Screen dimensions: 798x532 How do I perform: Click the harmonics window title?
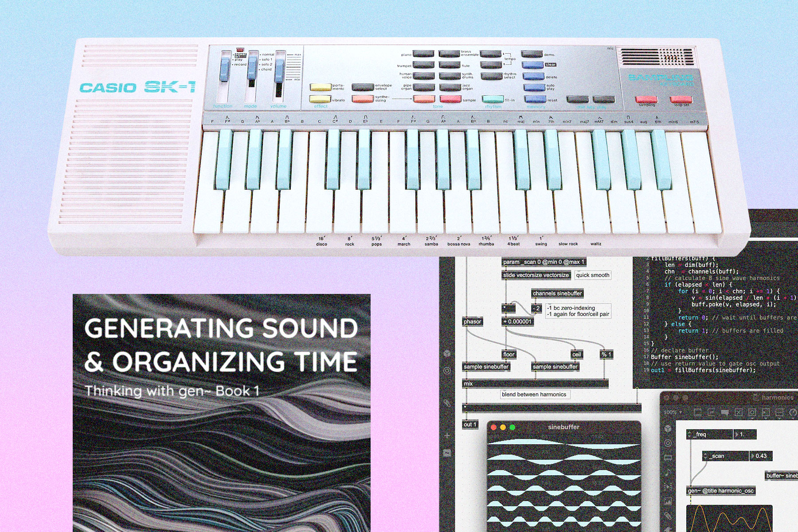pos(778,398)
